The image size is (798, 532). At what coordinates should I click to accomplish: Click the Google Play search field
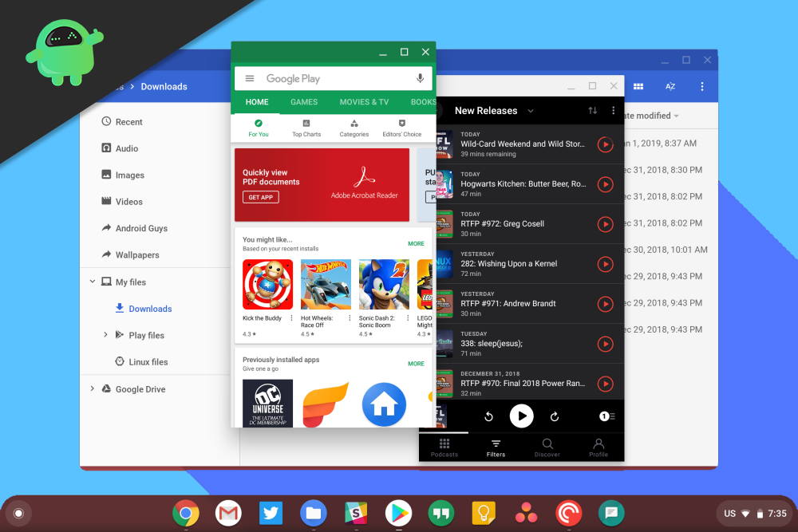(334, 79)
